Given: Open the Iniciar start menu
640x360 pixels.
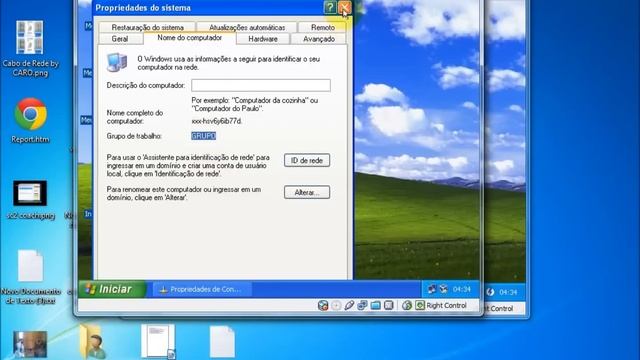Looking at the screenshot, I should tap(112, 289).
